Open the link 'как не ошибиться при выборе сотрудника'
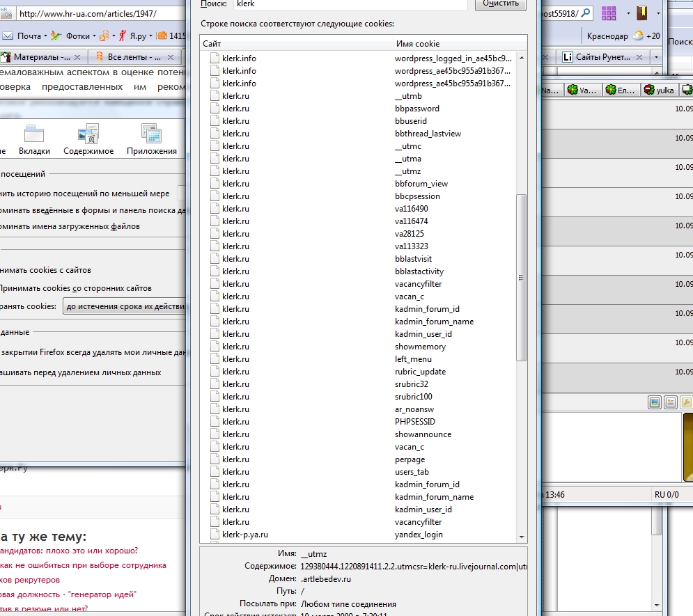This screenshot has height=616, width=693. pyautogui.click(x=83, y=565)
